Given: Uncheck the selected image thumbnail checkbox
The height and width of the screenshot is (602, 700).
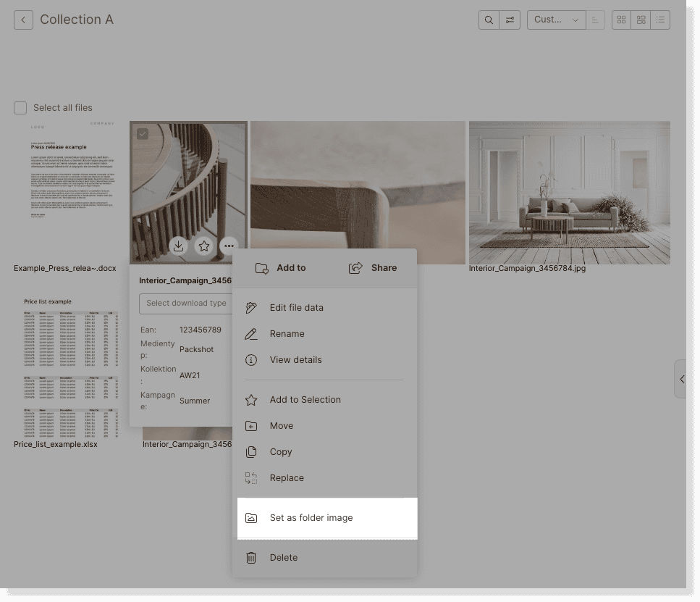Looking at the screenshot, I should click(x=142, y=133).
